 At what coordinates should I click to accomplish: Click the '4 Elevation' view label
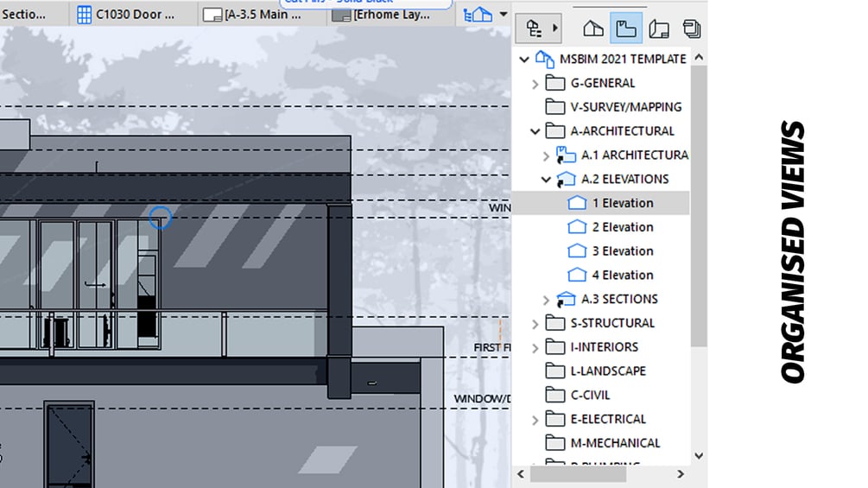(623, 275)
